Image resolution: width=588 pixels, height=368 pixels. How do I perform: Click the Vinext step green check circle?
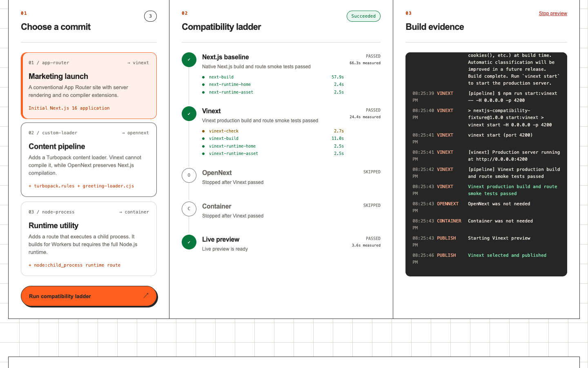(x=189, y=114)
